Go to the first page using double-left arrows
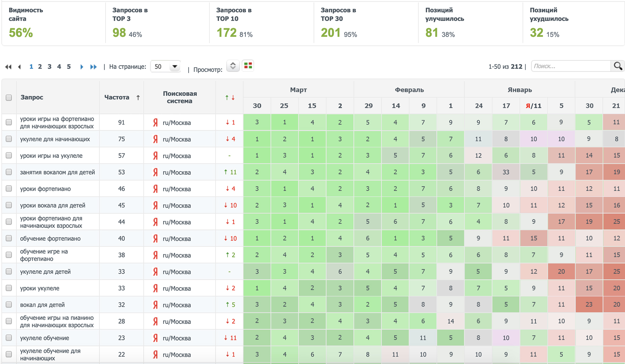625x364 pixels. point(8,67)
